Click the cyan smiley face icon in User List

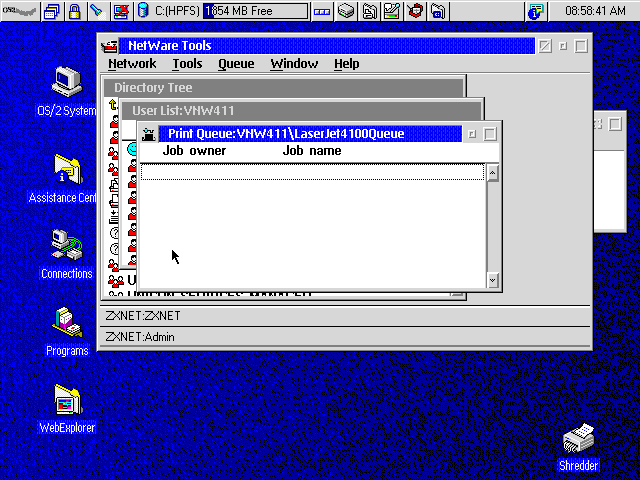click(x=131, y=149)
